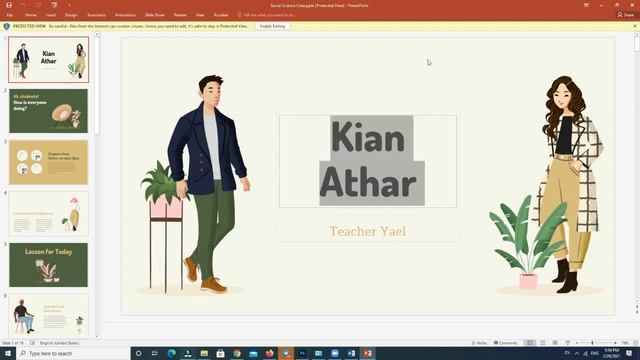The width and height of the screenshot is (640, 360).
Task: Open the Design ribbon tab
Action: 71,15
